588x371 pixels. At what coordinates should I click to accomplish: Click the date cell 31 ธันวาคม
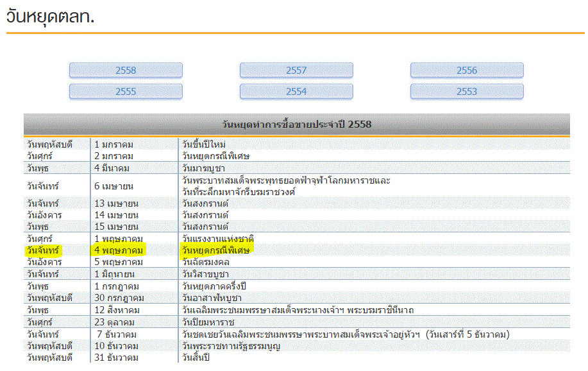pos(116,358)
